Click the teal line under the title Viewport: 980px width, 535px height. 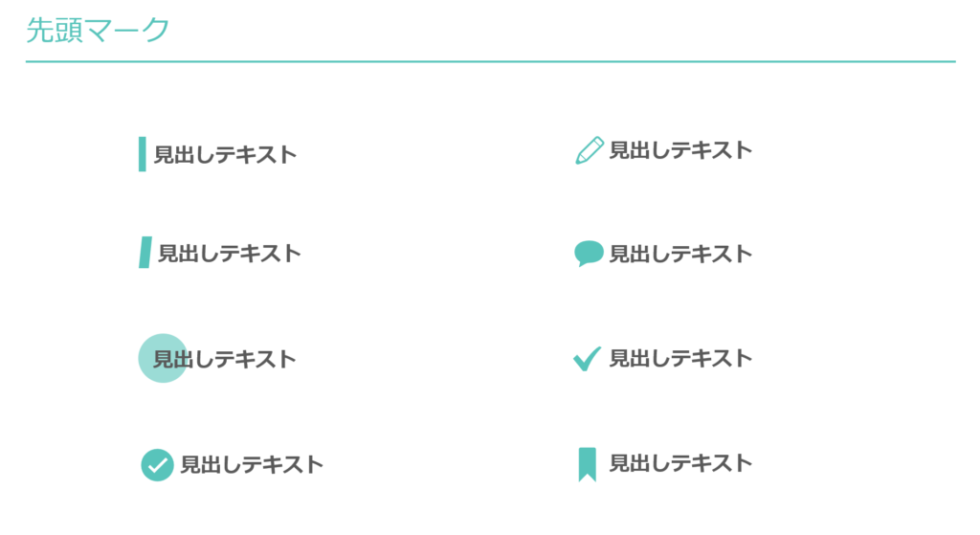click(x=490, y=61)
